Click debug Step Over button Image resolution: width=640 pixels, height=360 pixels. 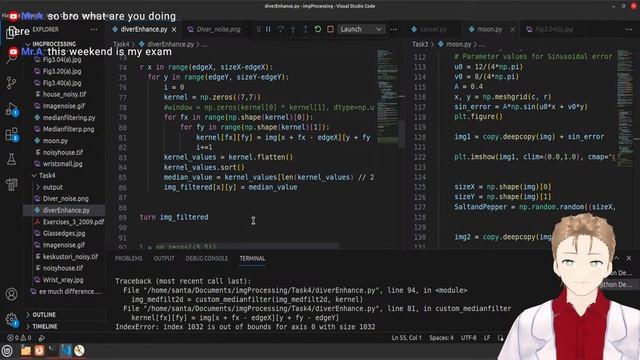[x=281, y=29]
